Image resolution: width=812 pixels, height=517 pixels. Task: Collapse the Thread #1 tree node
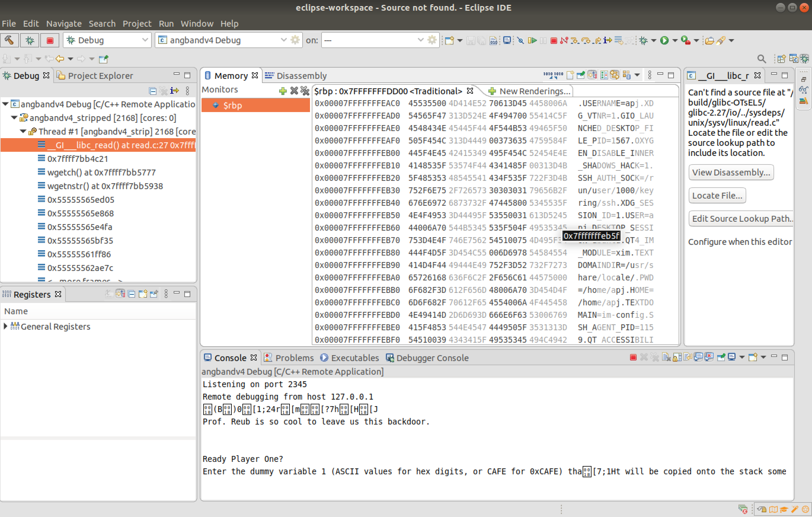tap(23, 131)
